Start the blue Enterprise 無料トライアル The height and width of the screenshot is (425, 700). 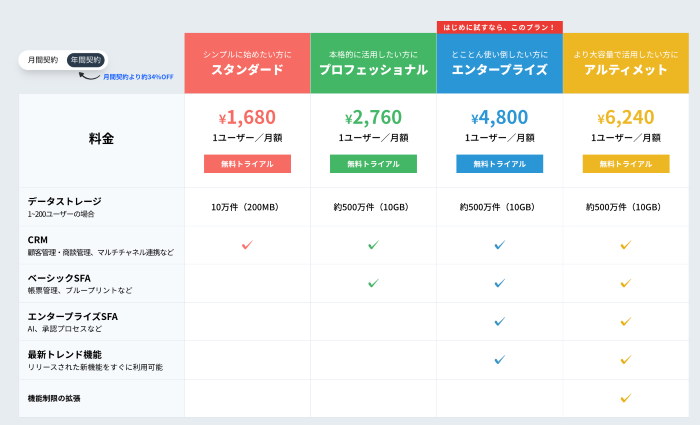click(x=499, y=164)
